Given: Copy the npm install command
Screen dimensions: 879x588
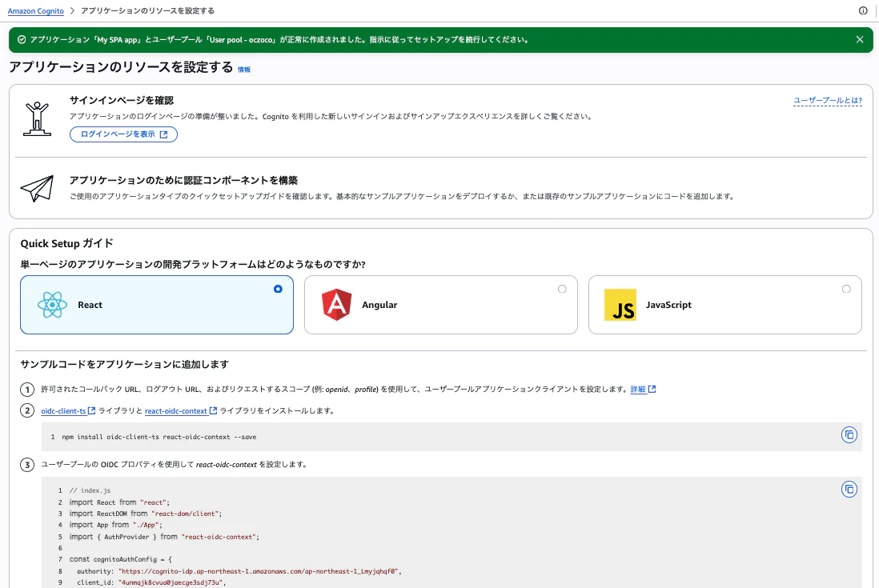Looking at the screenshot, I should click(x=849, y=435).
